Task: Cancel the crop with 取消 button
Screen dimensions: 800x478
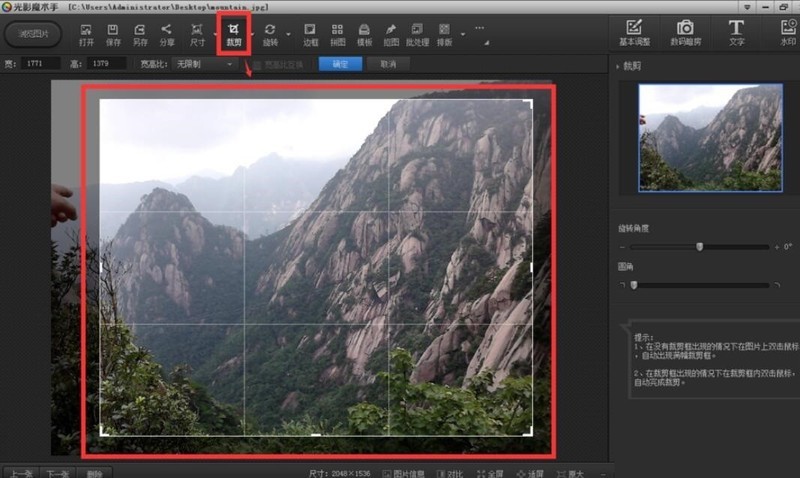Action: tap(387, 64)
